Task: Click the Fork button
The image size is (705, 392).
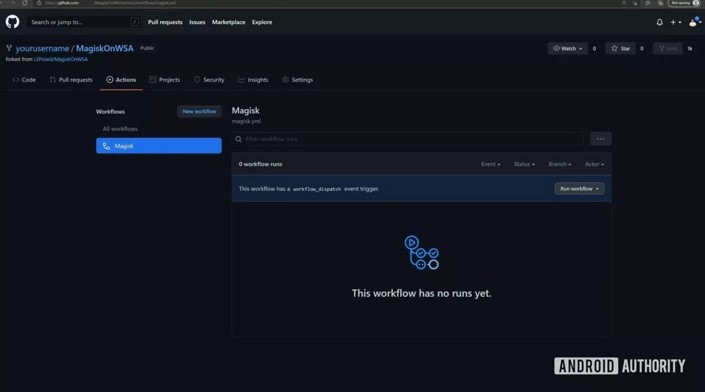Action: pyautogui.click(x=668, y=49)
